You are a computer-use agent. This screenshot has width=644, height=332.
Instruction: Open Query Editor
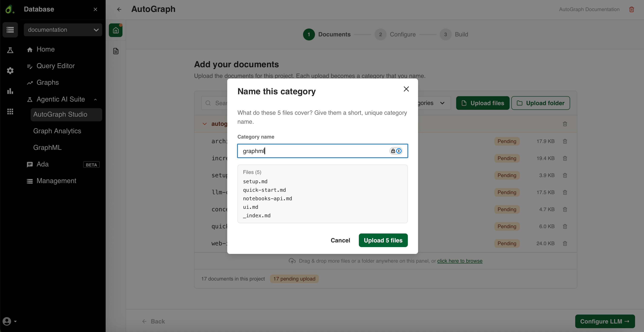51,66
